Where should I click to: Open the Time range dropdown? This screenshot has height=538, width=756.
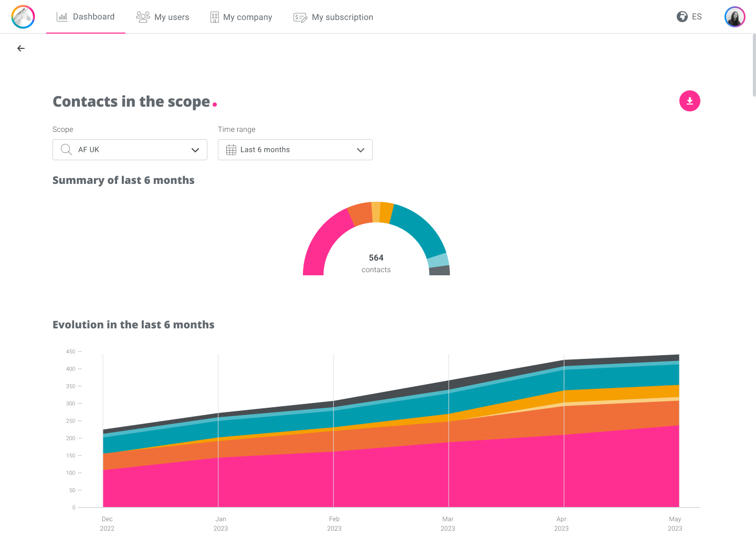point(295,150)
